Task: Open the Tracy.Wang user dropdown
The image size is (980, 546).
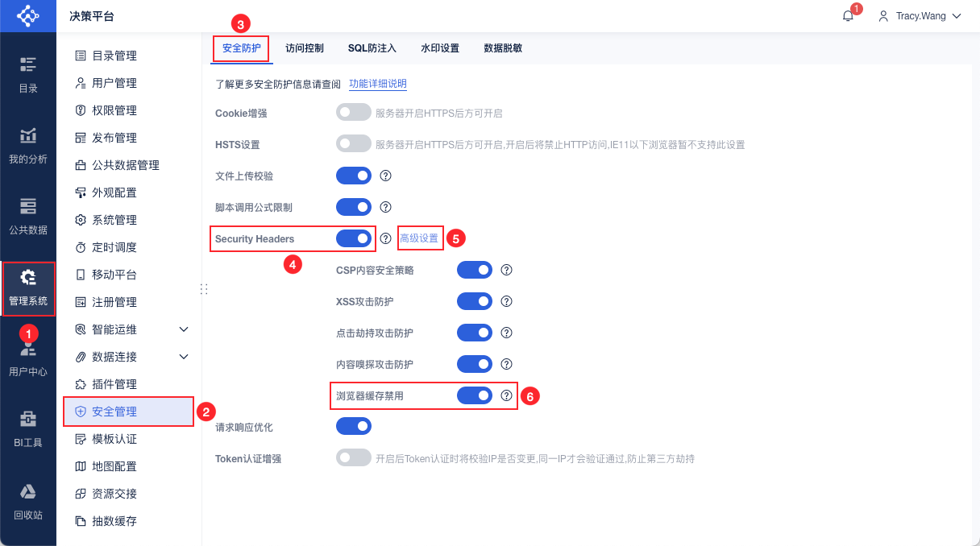Action: (921, 16)
